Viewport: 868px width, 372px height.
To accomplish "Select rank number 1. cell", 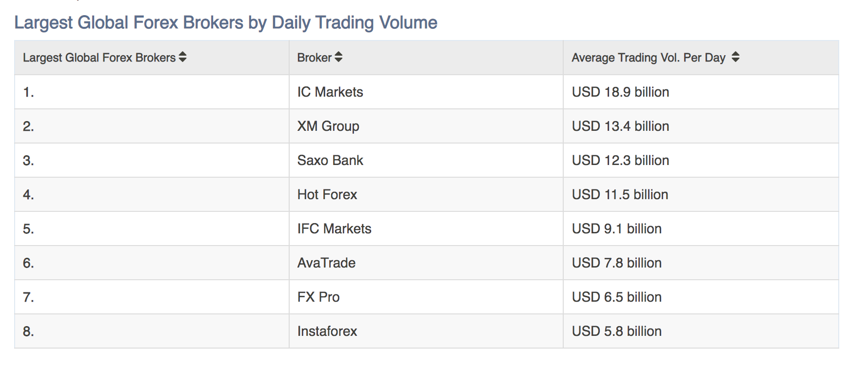I will tap(152, 92).
